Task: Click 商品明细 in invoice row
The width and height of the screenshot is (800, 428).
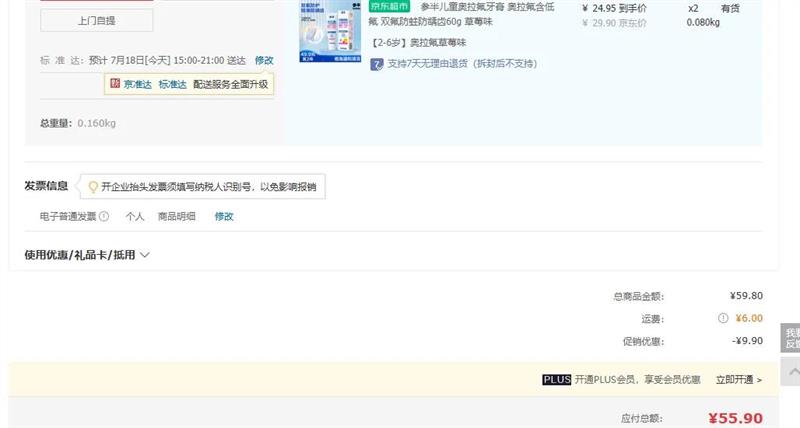Action: click(177, 216)
